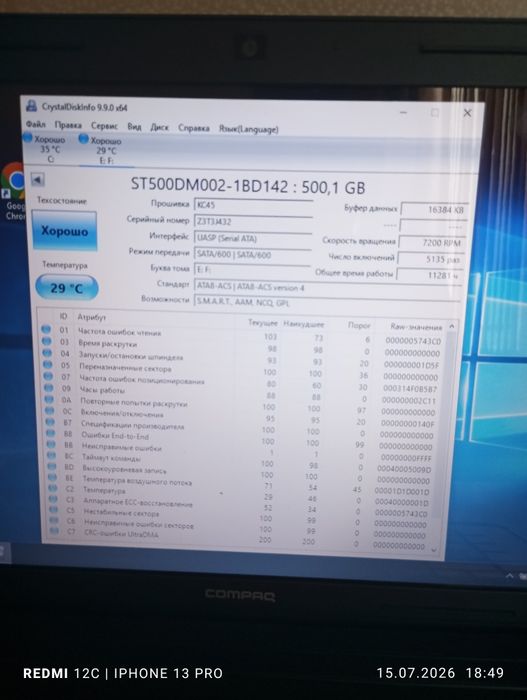Click scroll down arrow of SMART list

click(x=434, y=550)
